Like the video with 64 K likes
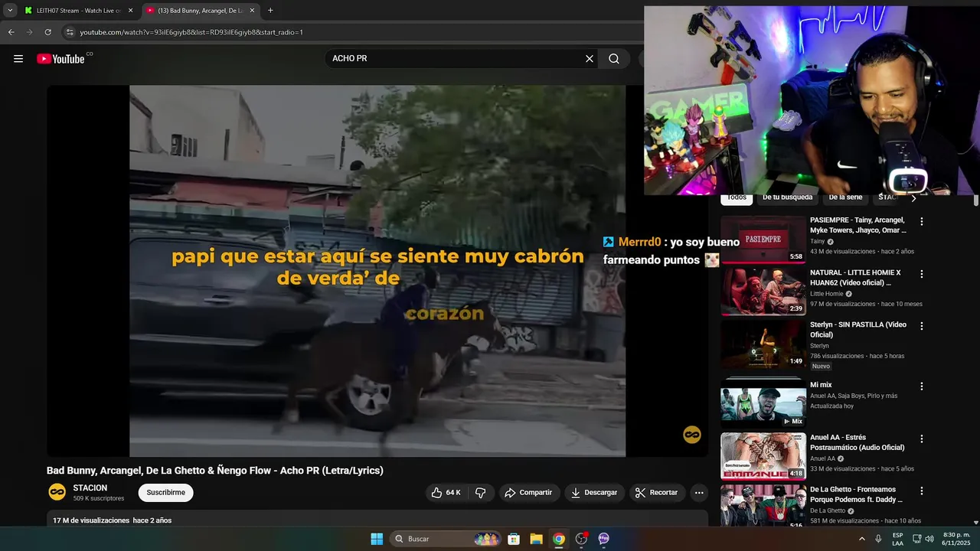 pyautogui.click(x=446, y=493)
